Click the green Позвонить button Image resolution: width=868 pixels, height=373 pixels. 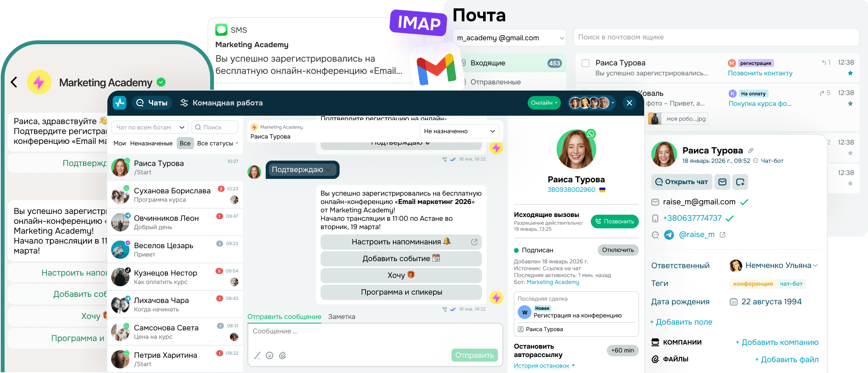point(614,222)
